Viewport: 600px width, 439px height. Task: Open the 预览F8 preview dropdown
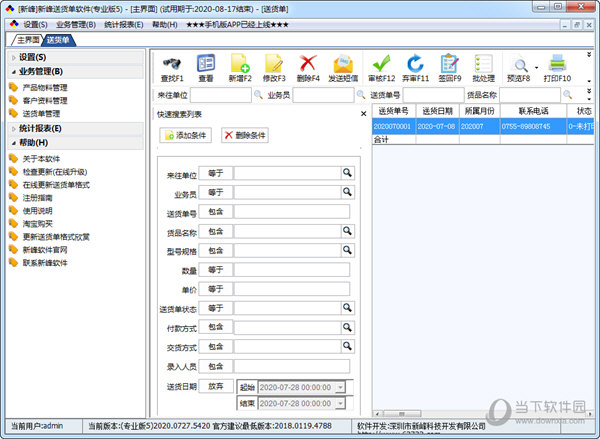[x=536, y=66]
